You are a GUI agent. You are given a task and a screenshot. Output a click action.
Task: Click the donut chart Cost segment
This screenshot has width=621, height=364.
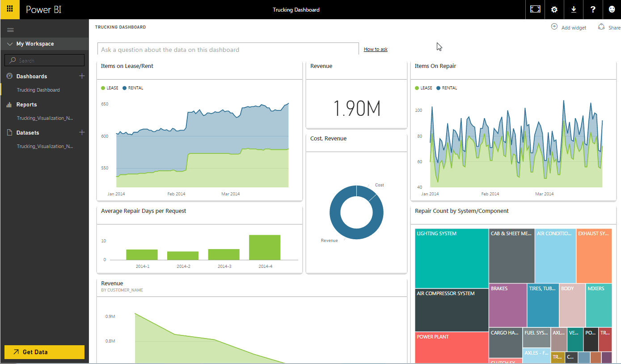click(365, 193)
